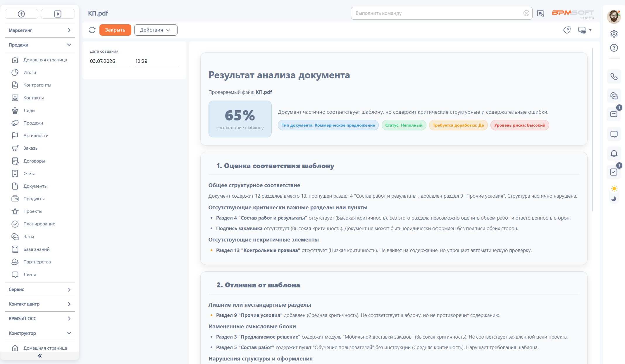Screen dimensions: 625x364
Task: Click the Закрыть button
Action: 115,30
